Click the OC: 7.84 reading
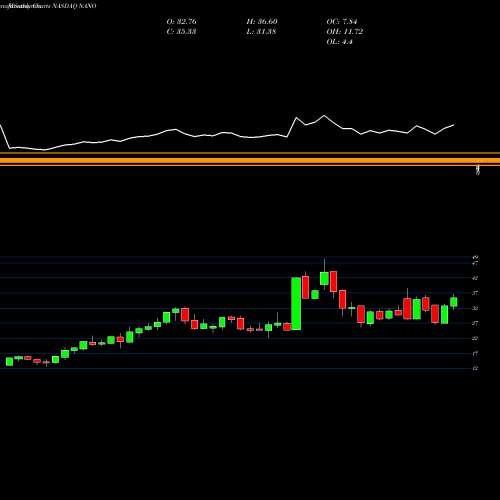The image size is (500, 500). [342, 22]
